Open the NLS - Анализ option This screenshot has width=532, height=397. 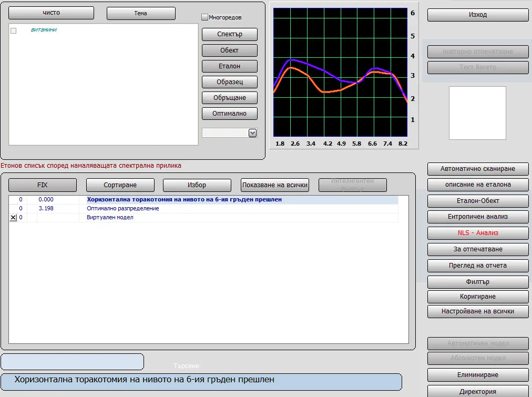click(478, 233)
